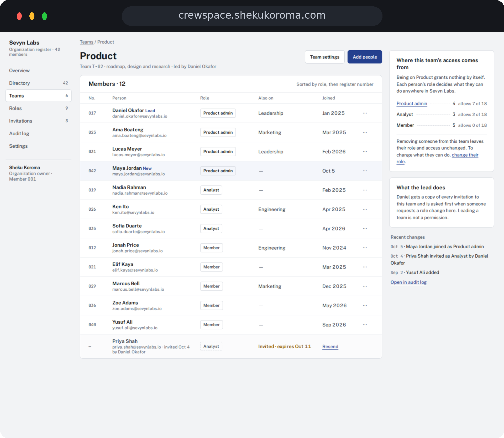The width and height of the screenshot is (504, 438).
Task: Click Jonah Price's Member role badge
Action: click(211, 248)
